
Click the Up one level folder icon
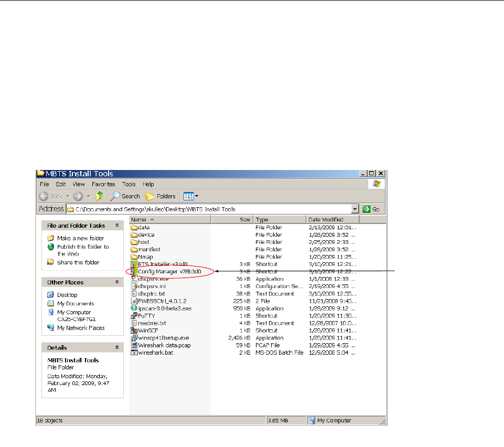point(99,196)
